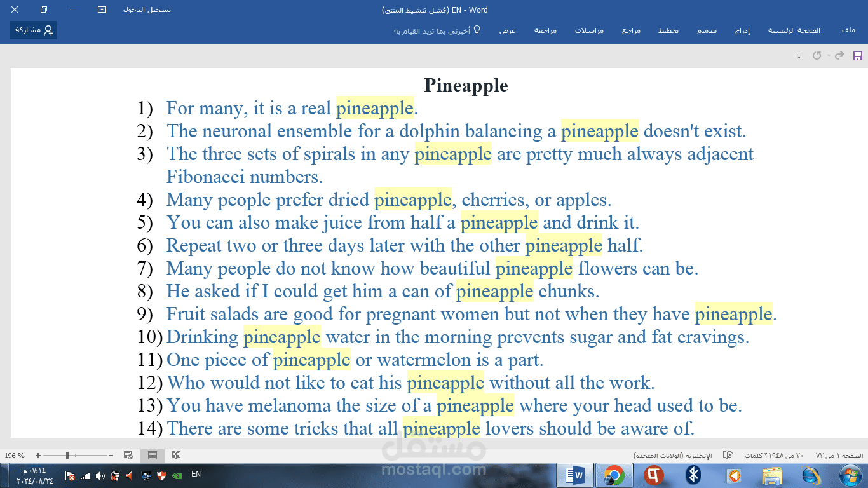This screenshot has height=488, width=868.
Task: Click the مشاركة (Share) button
Action: [x=34, y=30]
